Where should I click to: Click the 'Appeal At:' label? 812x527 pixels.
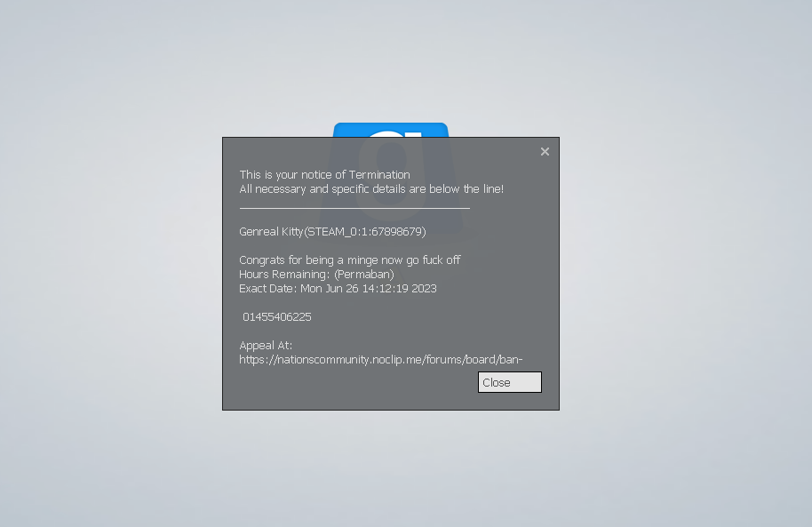pos(266,345)
